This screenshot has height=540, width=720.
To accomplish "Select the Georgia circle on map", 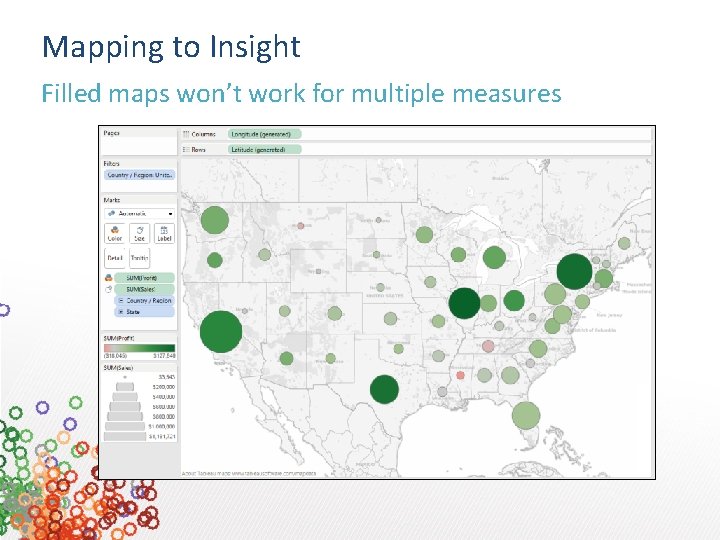I will pyautogui.click(x=510, y=375).
